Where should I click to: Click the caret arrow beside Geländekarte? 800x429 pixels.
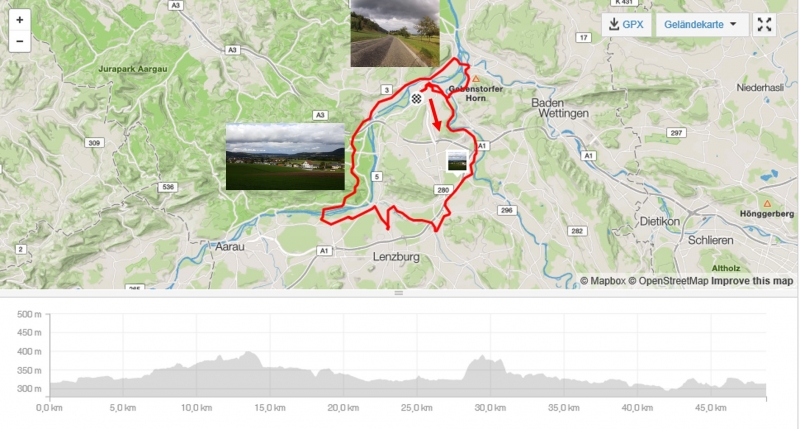point(734,24)
